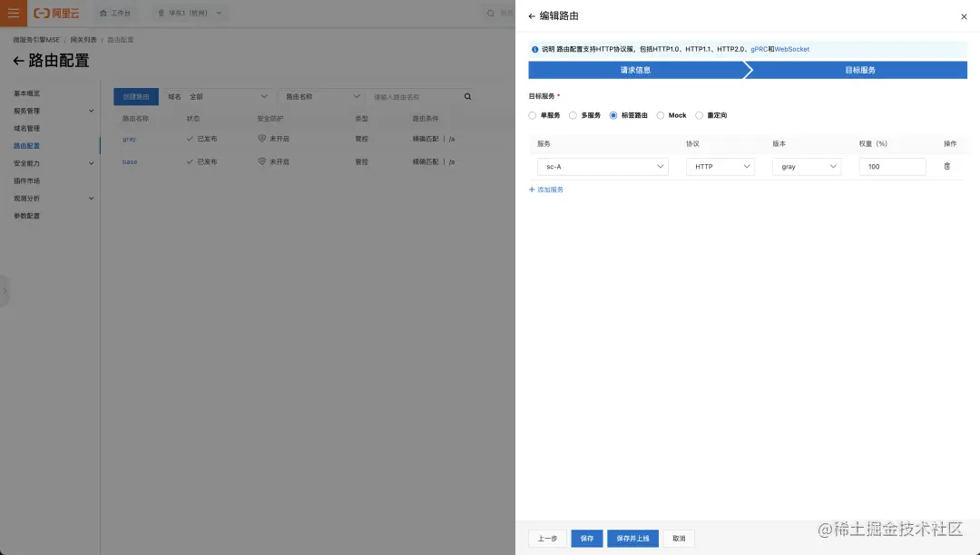Click the 安全防护 column header

point(270,119)
